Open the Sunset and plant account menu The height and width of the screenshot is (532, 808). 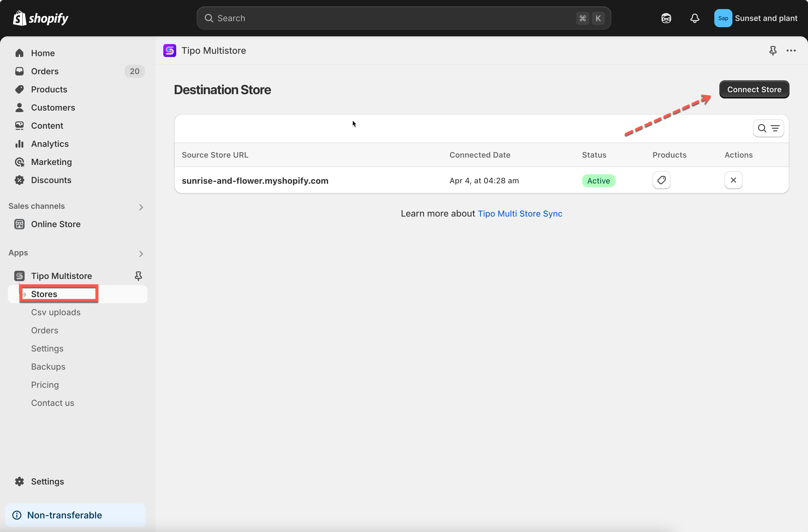point(756,18)
